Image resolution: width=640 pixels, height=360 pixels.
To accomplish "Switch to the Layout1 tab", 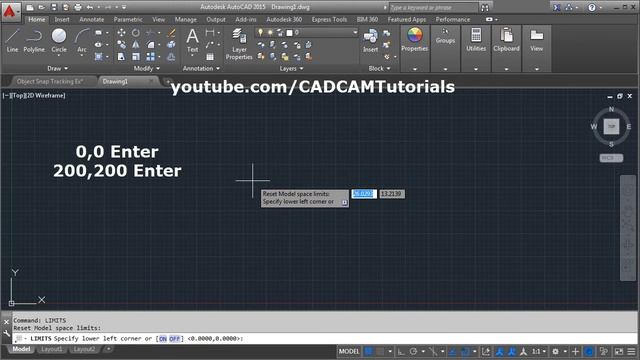I will (x=52, y=349).
